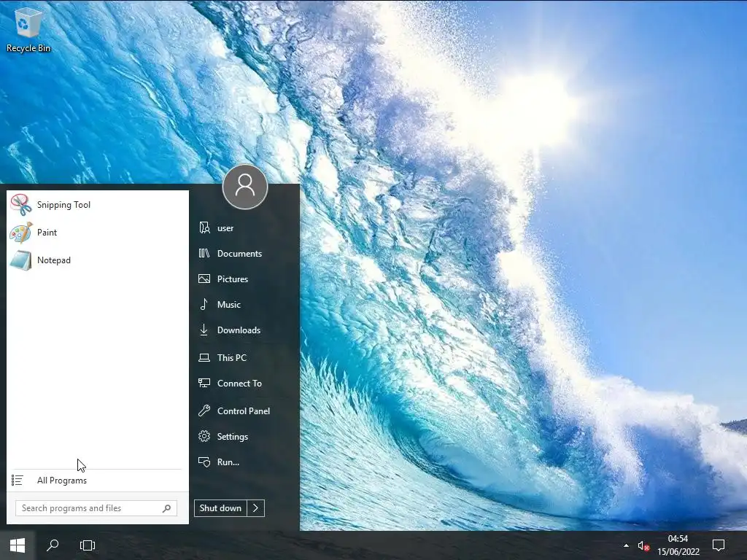Viewport: 747px width, 560px height.
Task: Open This PC text link
Action: coord(231,357)
